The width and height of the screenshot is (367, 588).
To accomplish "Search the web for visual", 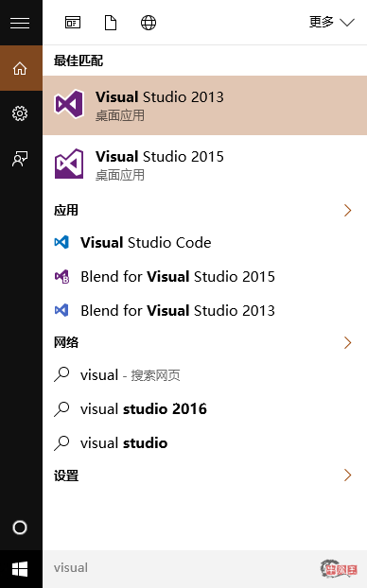I will [x=205, y=375].
